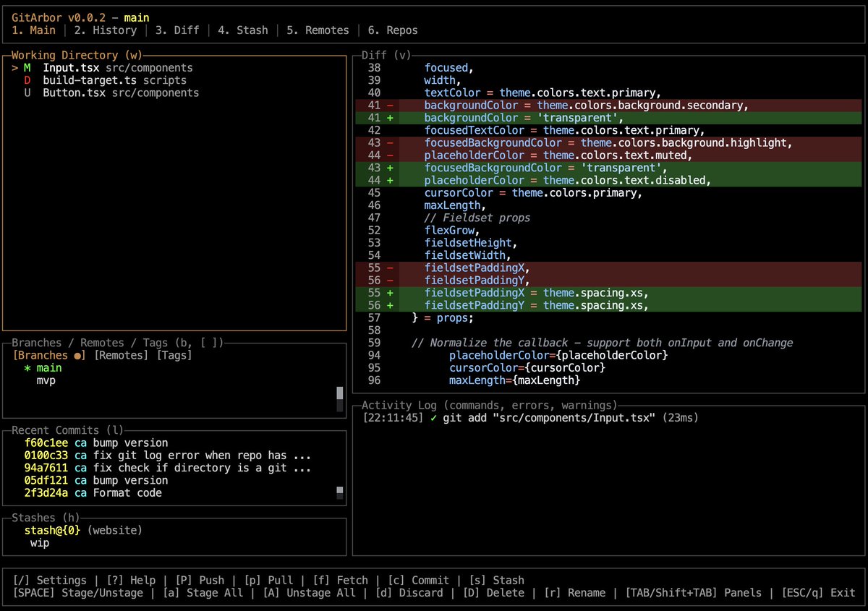Select commit 05df121 bump version
Viewport: 868px width, 611px height.
point(96,480)
